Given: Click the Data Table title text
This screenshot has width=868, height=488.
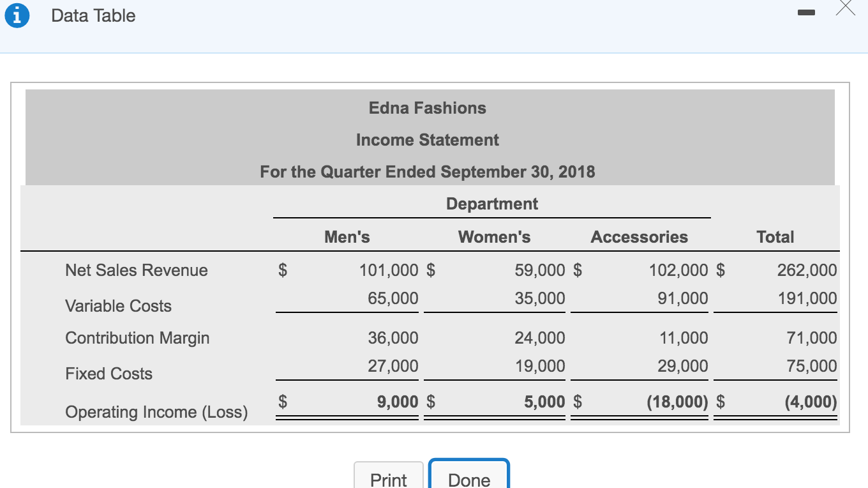Looking at the screenshot, I should [93, 15].
